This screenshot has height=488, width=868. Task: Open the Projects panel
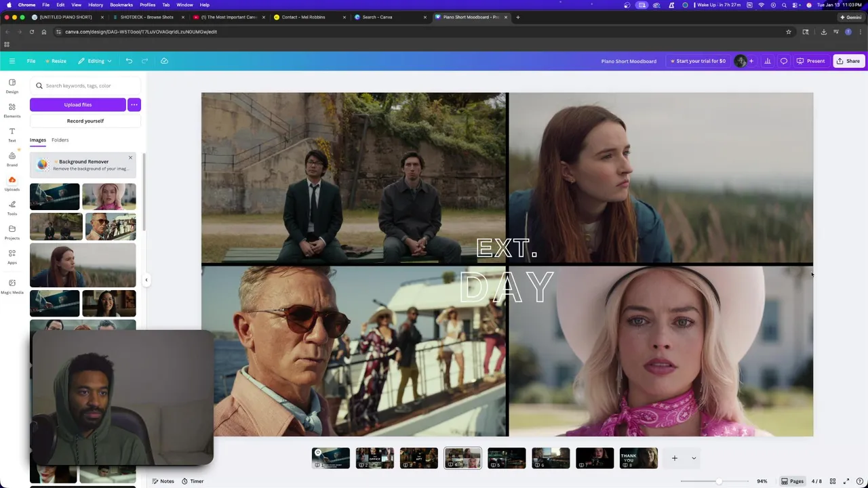click(12, 232)
